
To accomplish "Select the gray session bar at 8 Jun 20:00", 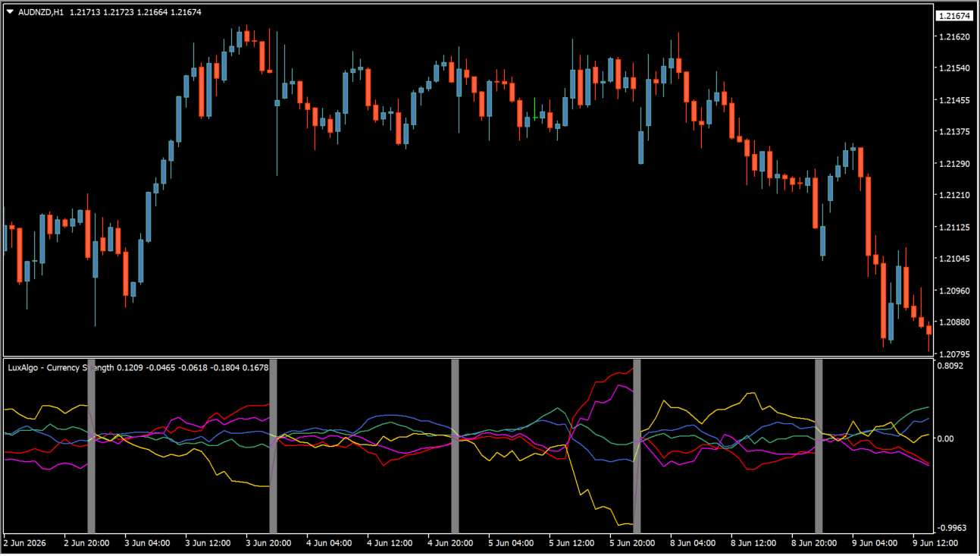I will 819,447.
